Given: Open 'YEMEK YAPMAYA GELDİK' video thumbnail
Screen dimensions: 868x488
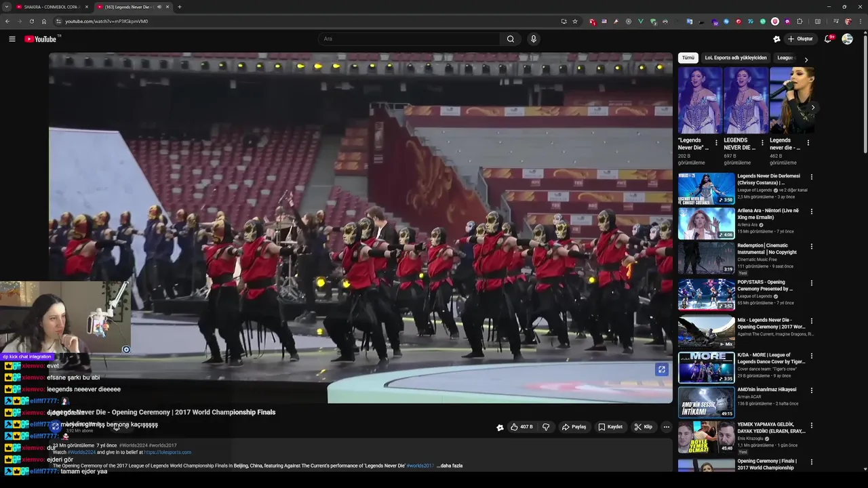Looking at the screenshot, I should (706, 438).
